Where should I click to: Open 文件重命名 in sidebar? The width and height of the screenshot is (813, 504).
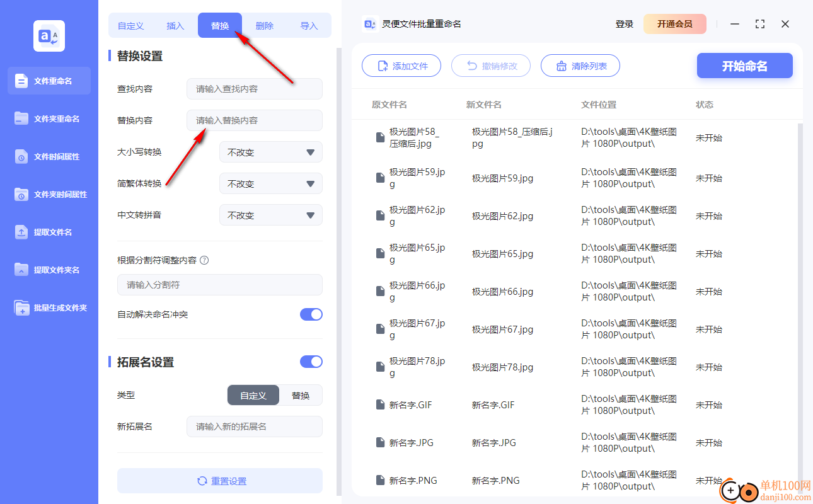(x=49, y=81)
